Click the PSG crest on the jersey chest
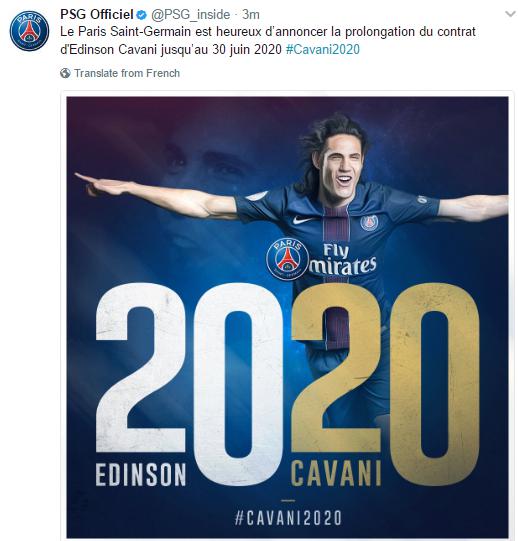The width and height of the screenshot is (518, 541). [369, 223]
